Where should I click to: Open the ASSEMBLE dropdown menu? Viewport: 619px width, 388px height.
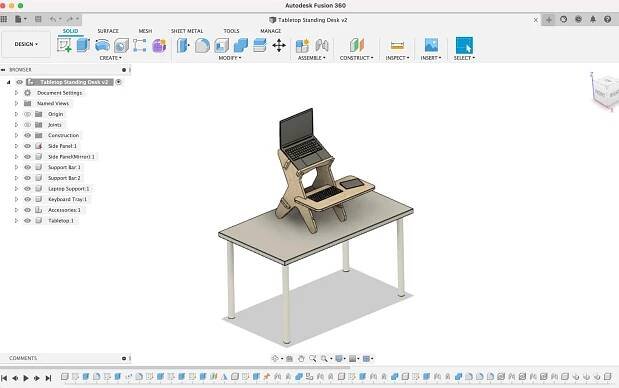[x=311, y=58]
